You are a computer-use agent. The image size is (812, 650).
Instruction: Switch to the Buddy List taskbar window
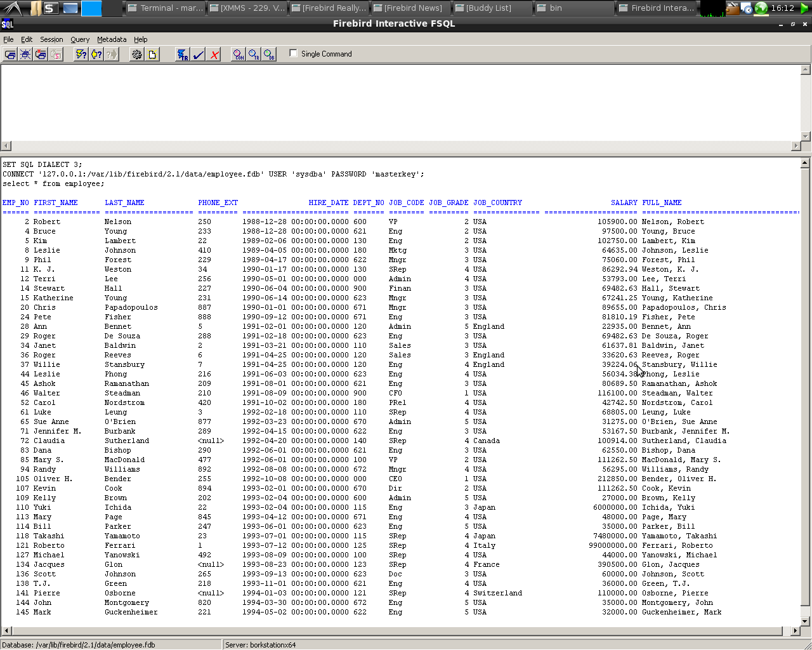coord(493,8)
